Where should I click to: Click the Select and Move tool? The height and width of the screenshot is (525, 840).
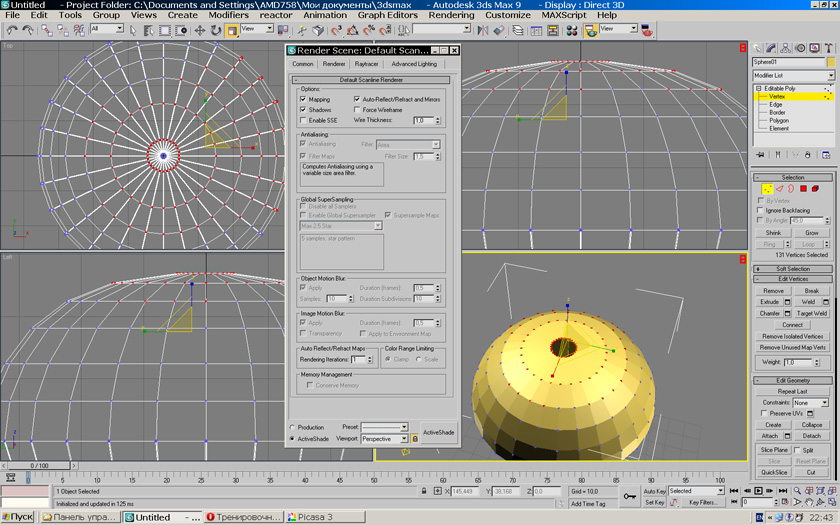[200, 31]
